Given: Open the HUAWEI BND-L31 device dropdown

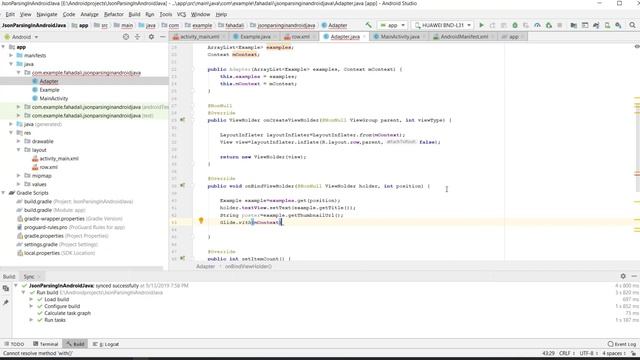Looking at the screenshot, I should 442,25.
